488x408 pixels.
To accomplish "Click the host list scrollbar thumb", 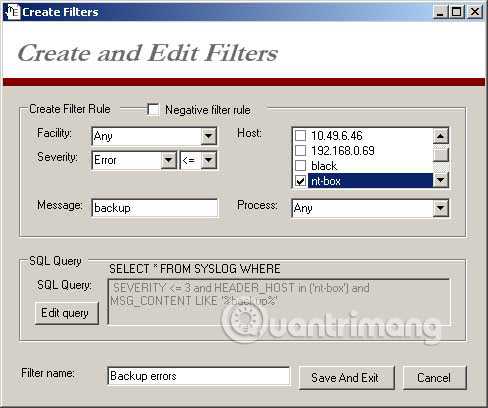I will 441,154.
